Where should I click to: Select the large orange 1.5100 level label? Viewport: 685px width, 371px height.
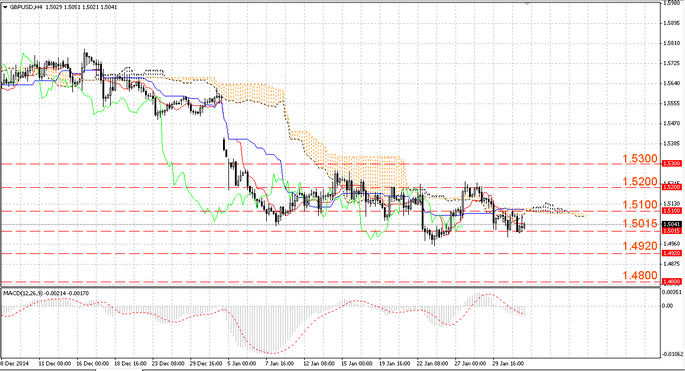pos(640,205)
